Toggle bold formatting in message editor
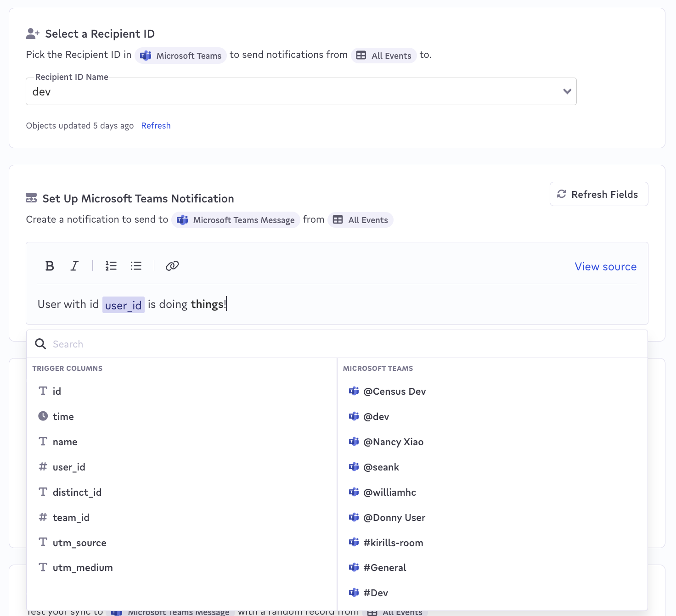 click(x=50, y=266)
